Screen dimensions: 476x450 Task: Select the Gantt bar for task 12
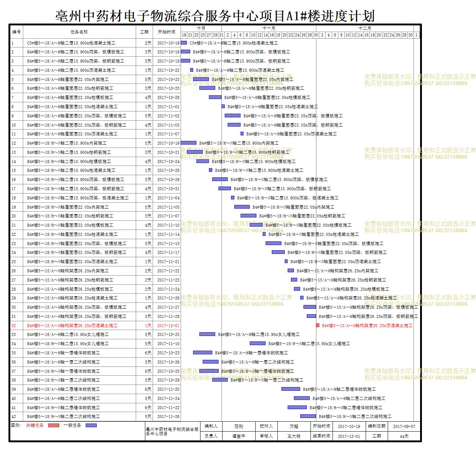point(189,143)
